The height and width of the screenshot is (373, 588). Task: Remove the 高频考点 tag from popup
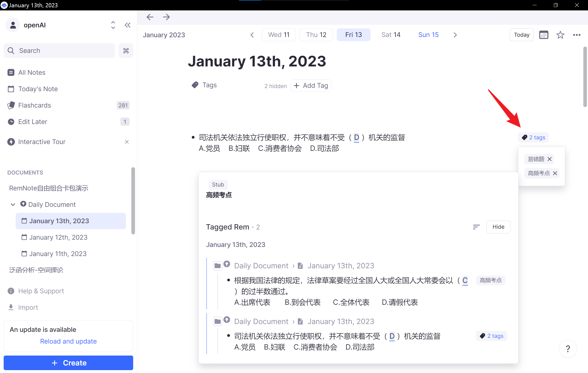pyautogui.click(x=555, y=173)
